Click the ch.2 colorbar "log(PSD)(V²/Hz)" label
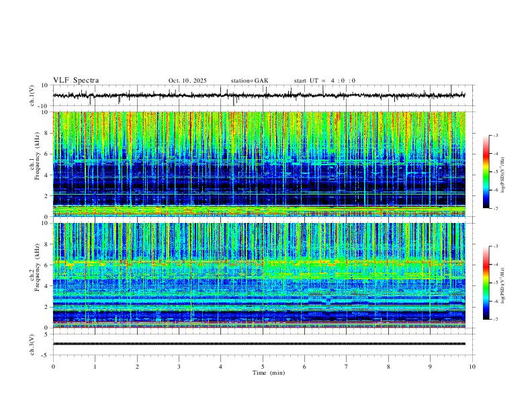532x411 pixels. click(x=503, y=286)
